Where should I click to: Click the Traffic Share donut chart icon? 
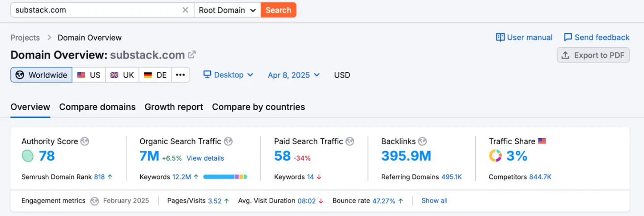click(x=496, y=156)
